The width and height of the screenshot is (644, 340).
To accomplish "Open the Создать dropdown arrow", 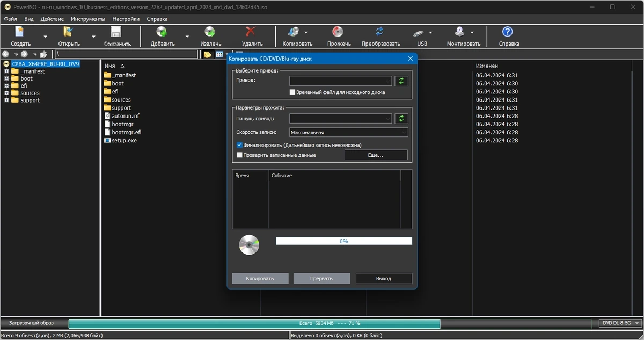I will (x=45, y=37).
